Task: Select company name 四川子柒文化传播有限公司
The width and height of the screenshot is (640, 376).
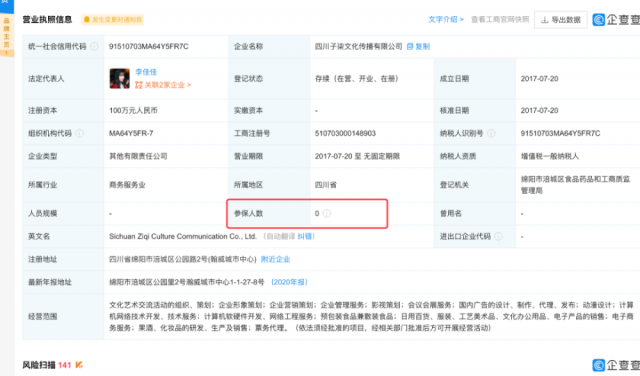Action: [358, 47]
